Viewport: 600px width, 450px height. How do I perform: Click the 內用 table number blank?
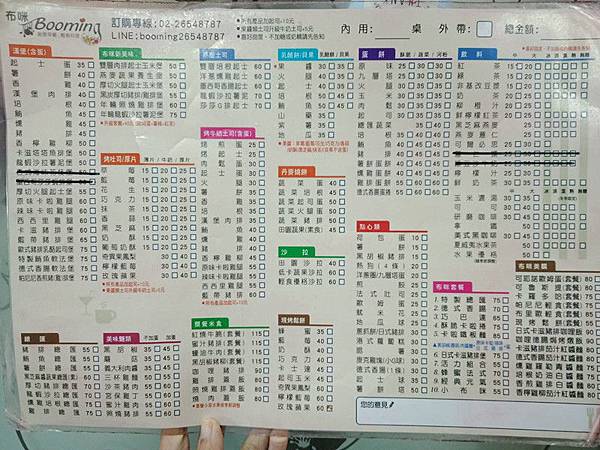click(392, 32)
